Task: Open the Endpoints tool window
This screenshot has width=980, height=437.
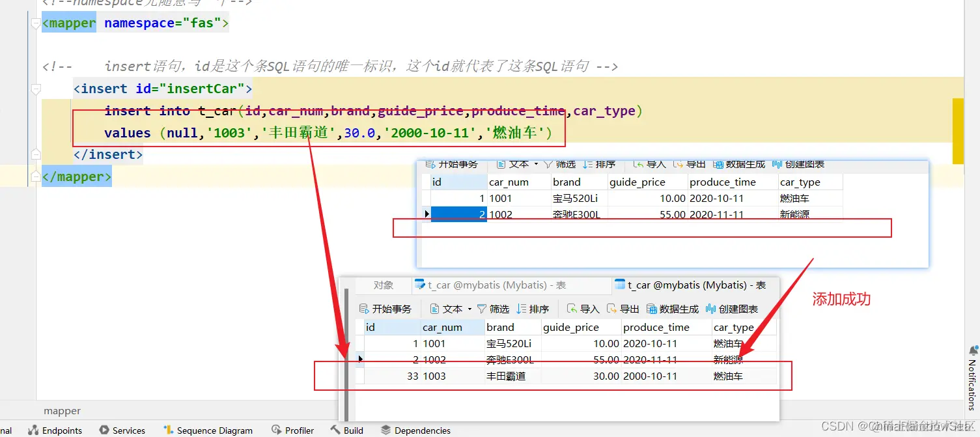Action: (55, 430)
